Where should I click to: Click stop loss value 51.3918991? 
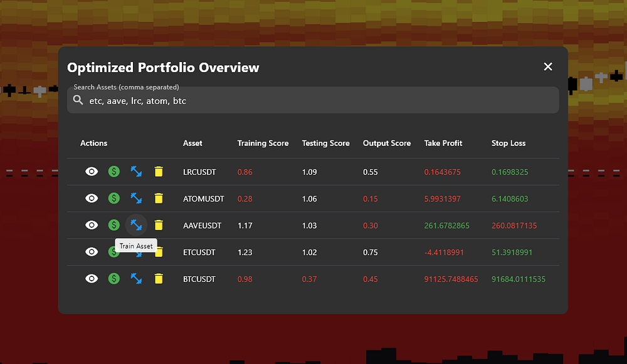[512, 252]
